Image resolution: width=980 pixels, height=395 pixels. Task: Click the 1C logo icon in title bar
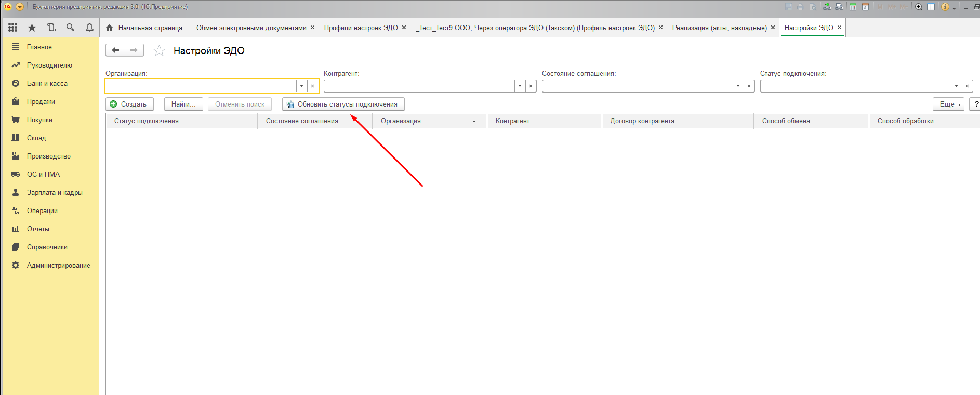pos(8,7)
